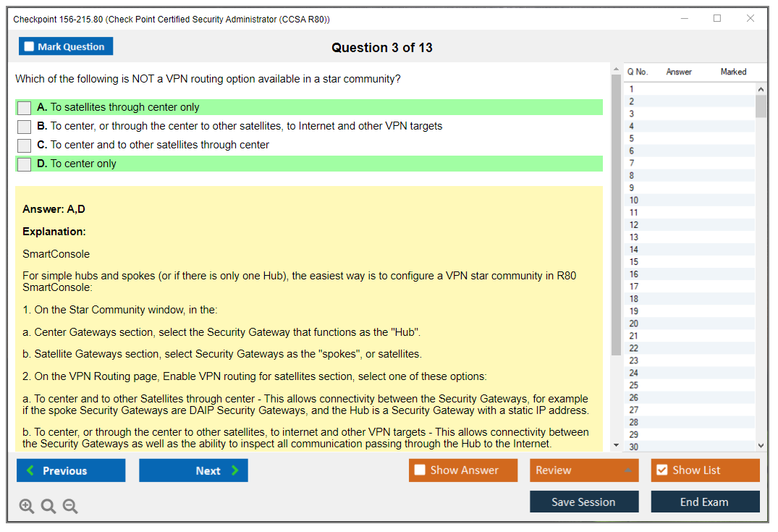Go to the Next question
The width and height of the screenshot is (778, 532).
pos(193,470)
